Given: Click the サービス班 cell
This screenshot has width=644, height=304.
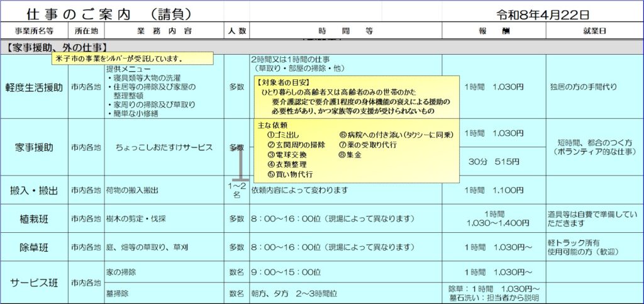Looking at the screenshot, I should pos(34,283).
